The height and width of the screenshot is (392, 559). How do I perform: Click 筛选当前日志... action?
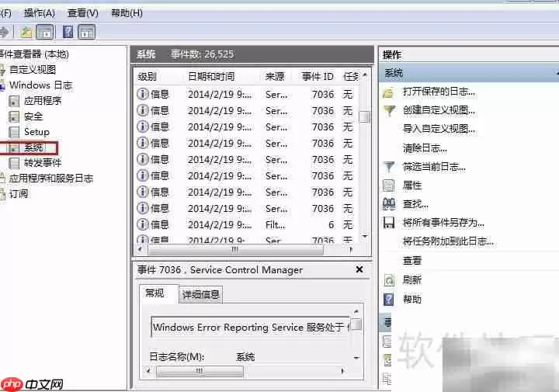pos(434,166)
